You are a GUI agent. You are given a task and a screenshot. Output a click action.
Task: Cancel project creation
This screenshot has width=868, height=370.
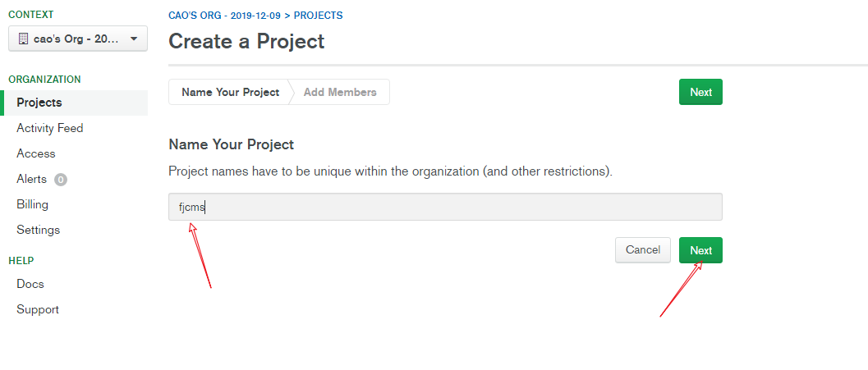[x=643, y=250]
